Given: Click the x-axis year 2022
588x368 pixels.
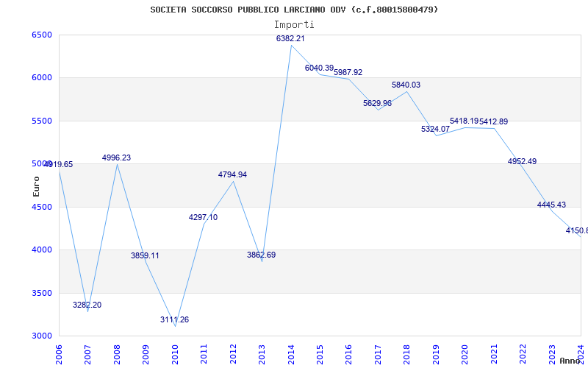Looking at the screenshot, I should 523,354.
